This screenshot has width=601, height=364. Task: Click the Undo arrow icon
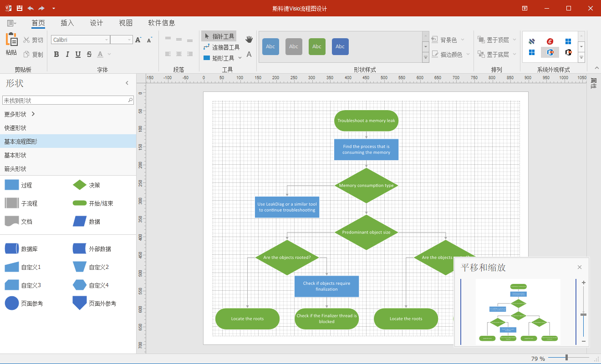tap(31, 8)
